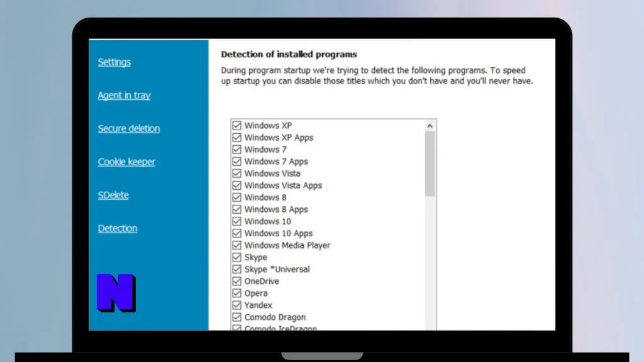This screenshot has width=644, height=362.
Task: Uncheck the Windows Vista checkbox
Action: [x=236, y=173]
